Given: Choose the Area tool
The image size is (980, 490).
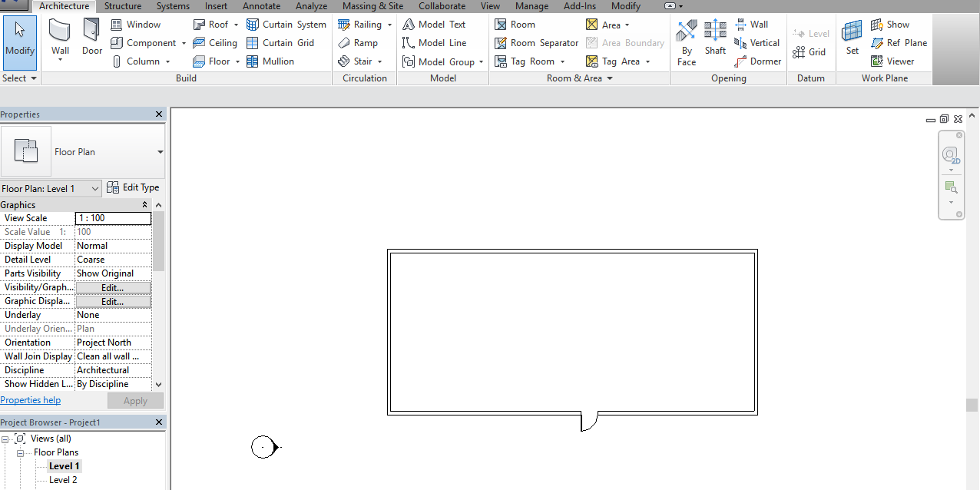Looking at the screenshot, I should pyautogui.click(x=604, y=25).
